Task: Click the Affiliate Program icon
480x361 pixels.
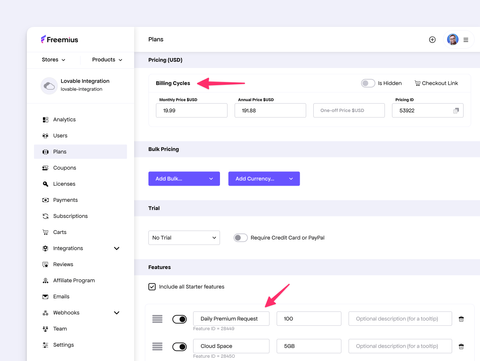Action: [x=45, y=280]
